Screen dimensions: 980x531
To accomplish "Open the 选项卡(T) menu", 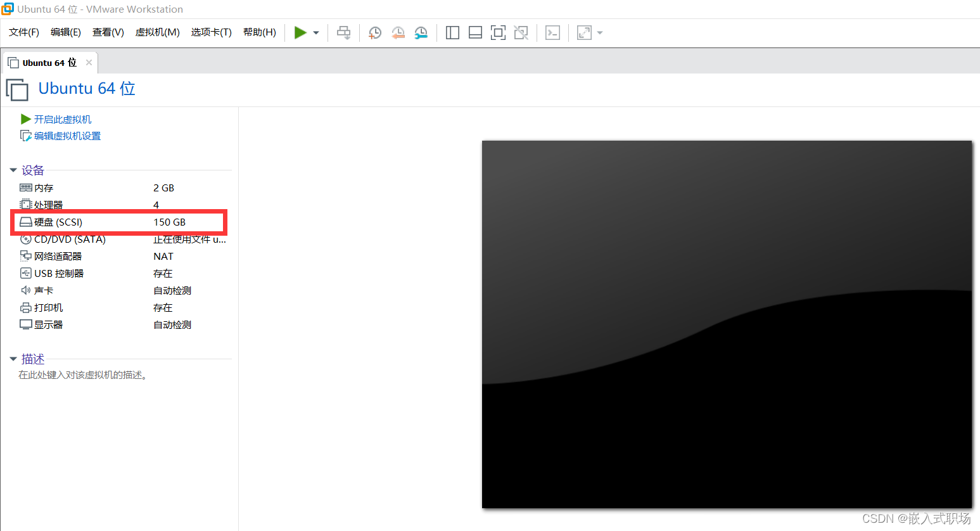I will 212,32.
